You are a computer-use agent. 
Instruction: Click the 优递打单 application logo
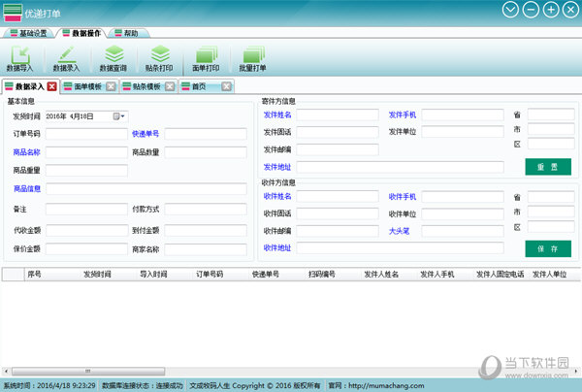pos(13,14)
